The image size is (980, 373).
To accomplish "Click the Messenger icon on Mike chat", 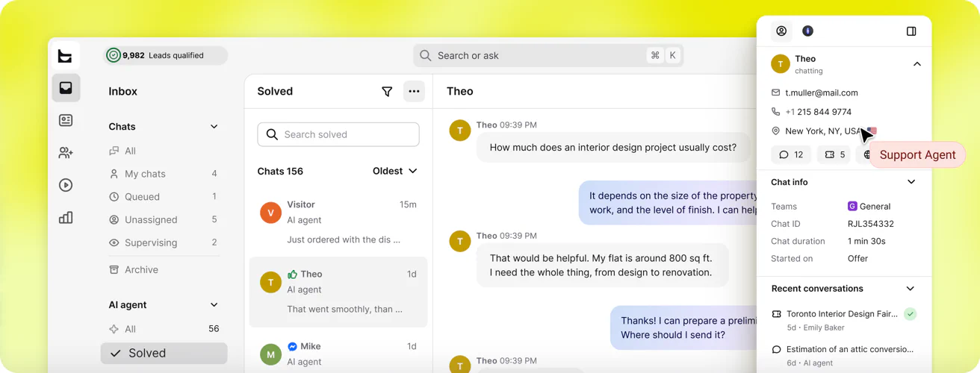I will click(292, 347).
